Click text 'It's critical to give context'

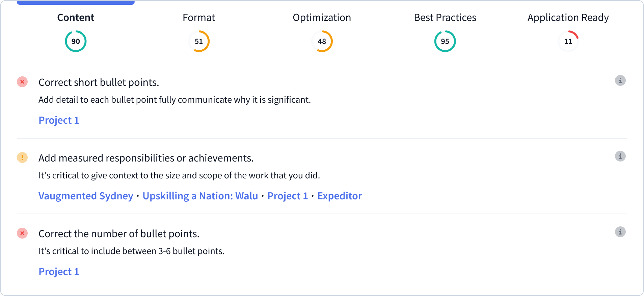pos(88,175)
